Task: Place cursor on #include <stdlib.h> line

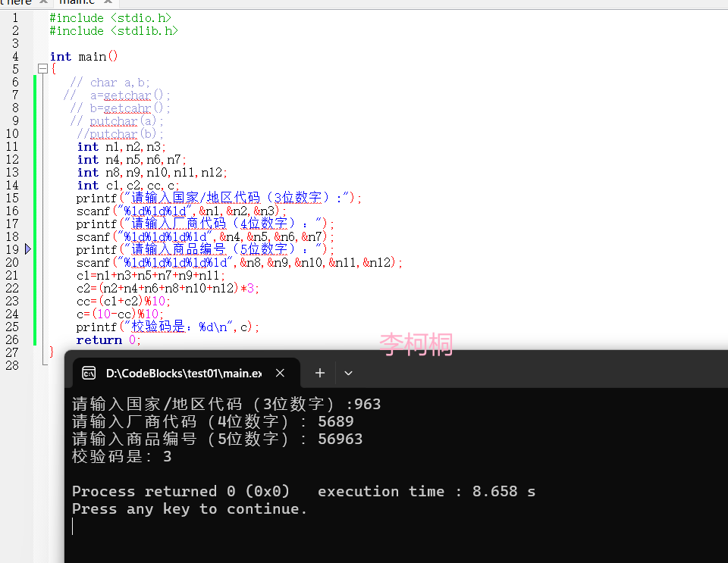Action: coord(114,30)
